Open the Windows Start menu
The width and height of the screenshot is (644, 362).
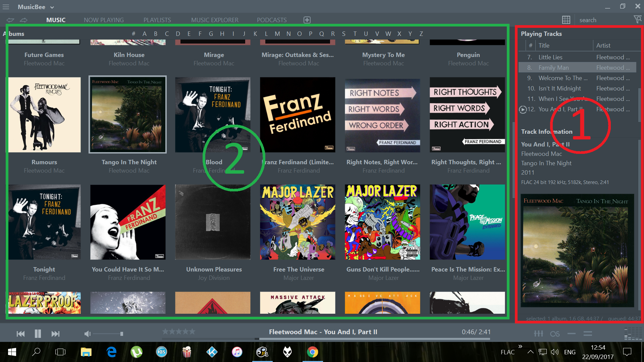(x=12, y=352)
